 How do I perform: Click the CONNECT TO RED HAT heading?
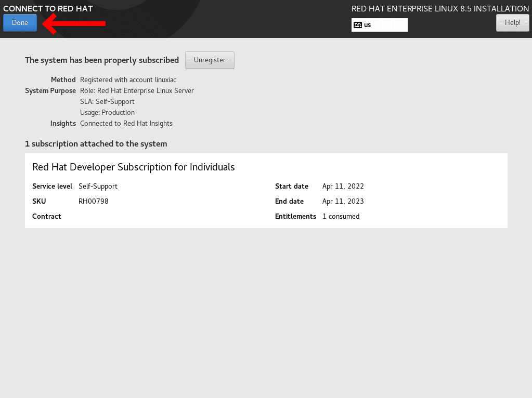tap(48, 9)
